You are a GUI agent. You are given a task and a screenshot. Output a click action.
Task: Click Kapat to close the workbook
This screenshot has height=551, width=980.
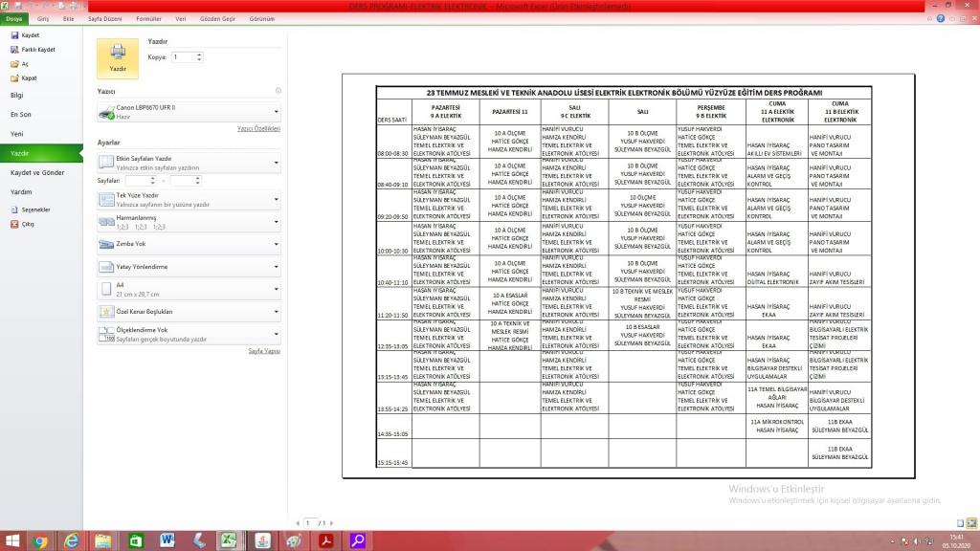29,78
